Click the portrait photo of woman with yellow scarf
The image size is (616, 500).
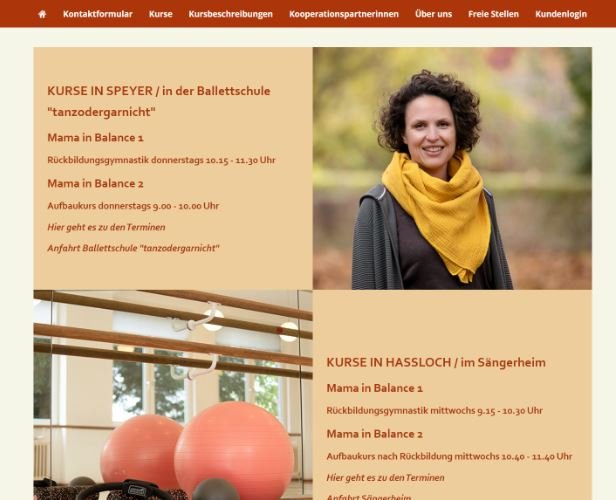[452, 168]
